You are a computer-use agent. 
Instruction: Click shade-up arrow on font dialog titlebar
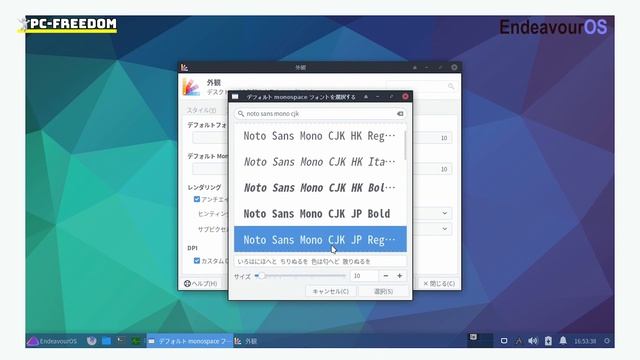click(x=366, y=97)
